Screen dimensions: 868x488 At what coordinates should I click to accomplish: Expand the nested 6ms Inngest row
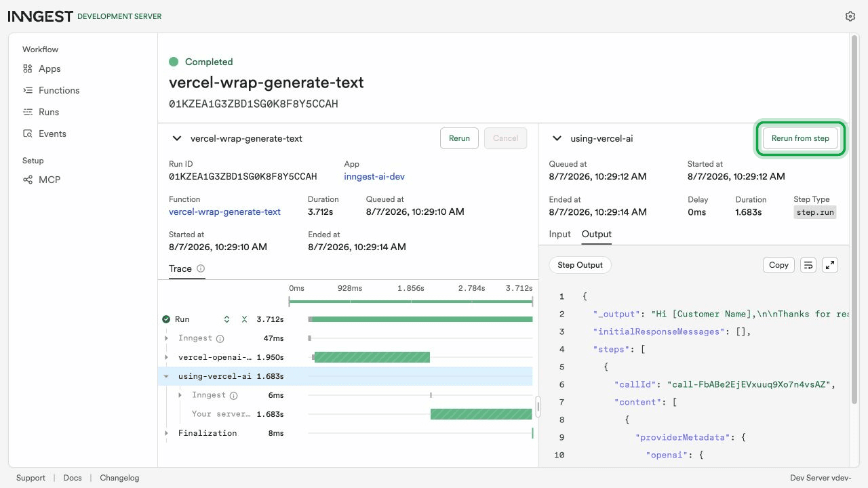pyautogui.click(x=180, y=395)
